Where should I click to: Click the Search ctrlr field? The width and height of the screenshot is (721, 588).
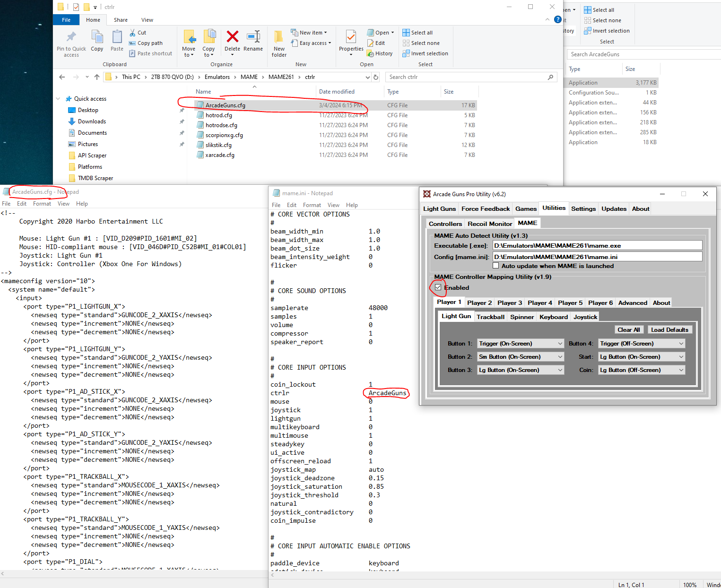click(x=471, y=77)
